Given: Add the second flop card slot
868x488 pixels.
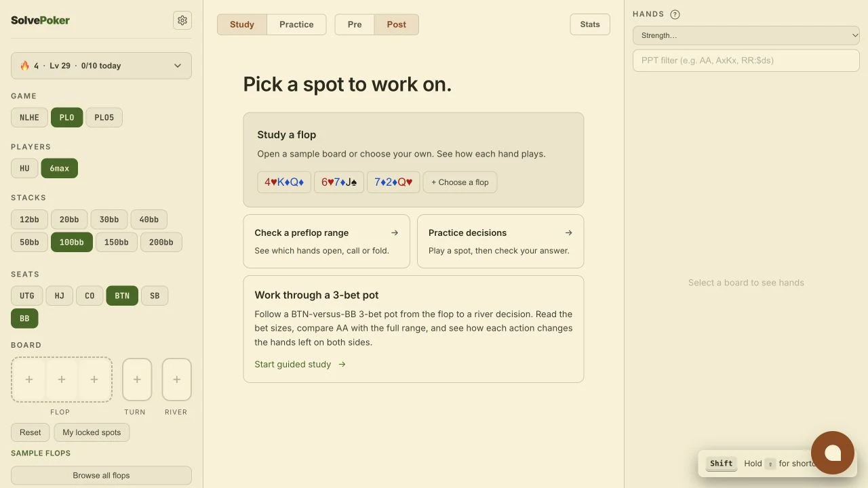Looking at the screenshot, I should click(62, 380).
